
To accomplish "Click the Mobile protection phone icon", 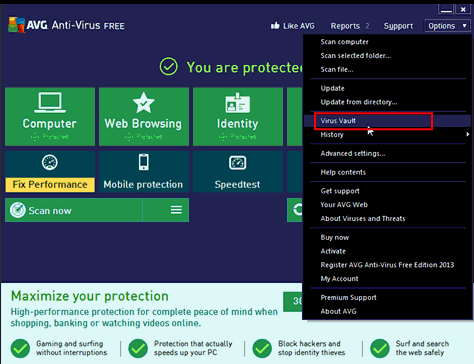I will (x=144, y=162).
